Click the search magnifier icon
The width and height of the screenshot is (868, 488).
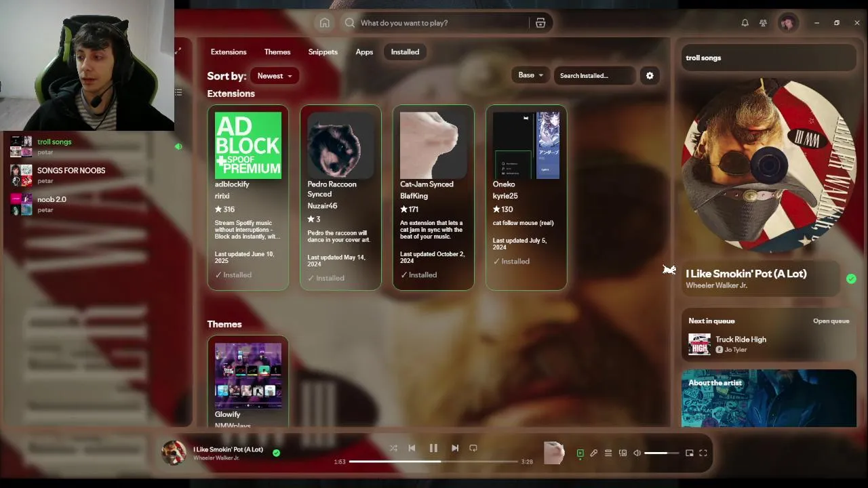tap(350, 23)
